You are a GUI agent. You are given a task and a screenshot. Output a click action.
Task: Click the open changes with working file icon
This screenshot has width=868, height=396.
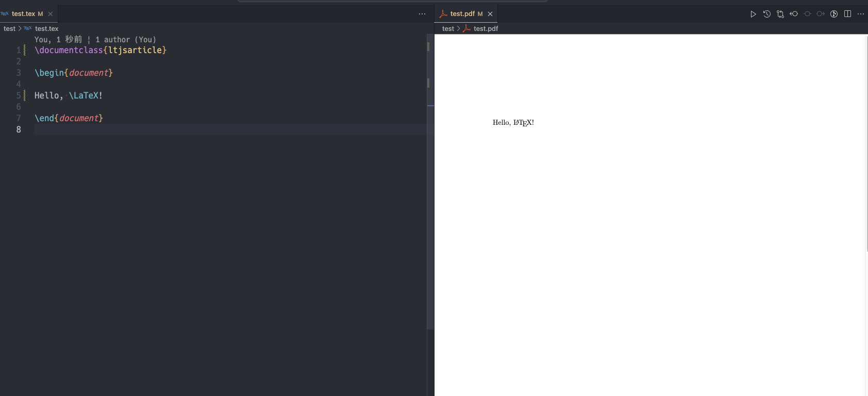click(807, 14)
